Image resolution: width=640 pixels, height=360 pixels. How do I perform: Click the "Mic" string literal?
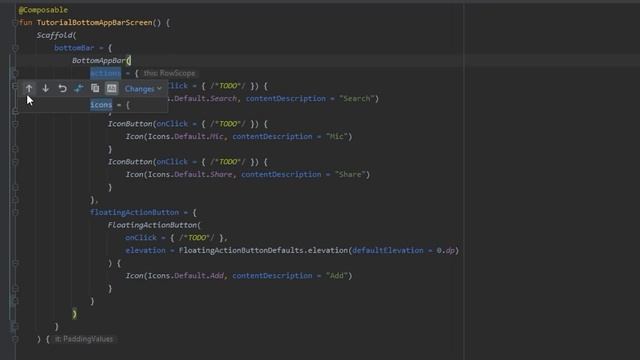(x=337, y=136)
